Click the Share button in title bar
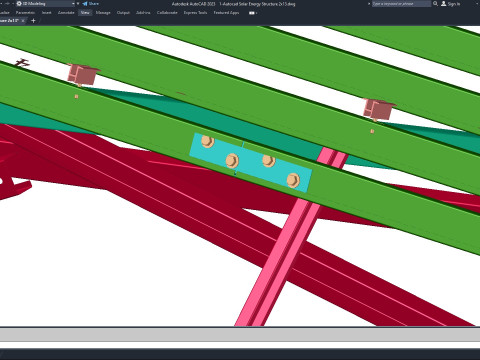 tap(91, 4)
